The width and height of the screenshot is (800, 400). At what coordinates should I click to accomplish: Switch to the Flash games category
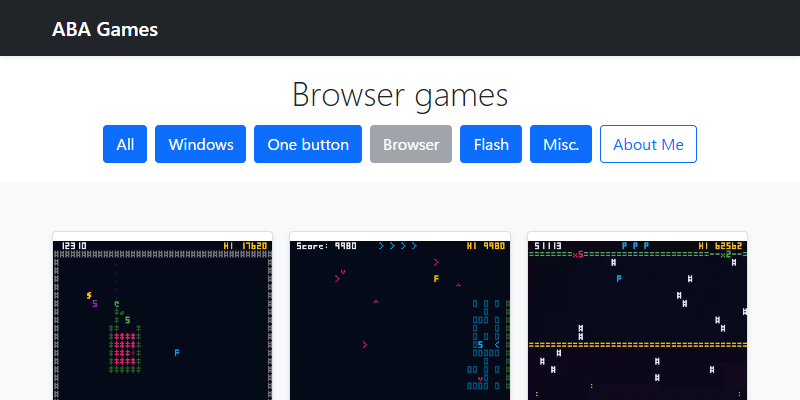pos(491,144)
